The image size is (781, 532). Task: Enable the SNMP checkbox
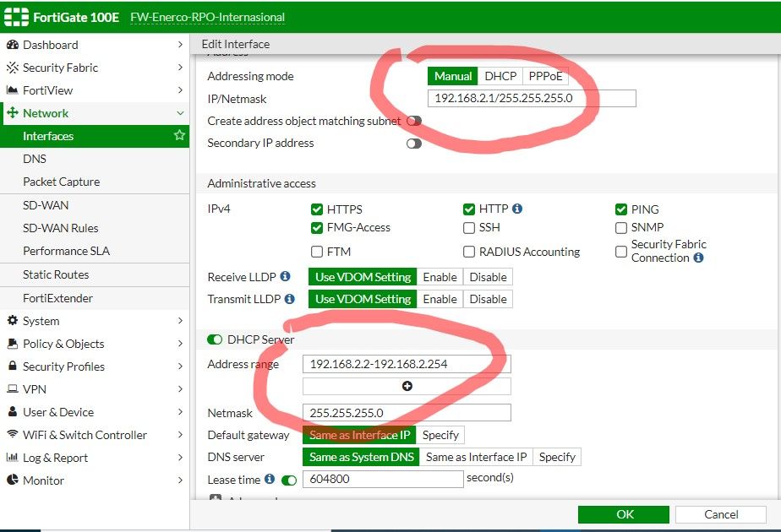point(620,228)
